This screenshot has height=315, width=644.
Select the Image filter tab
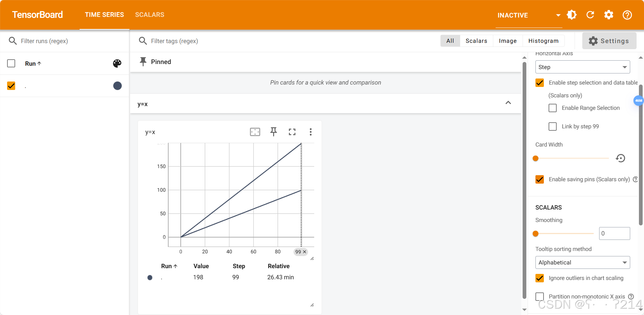coord(508,41)
